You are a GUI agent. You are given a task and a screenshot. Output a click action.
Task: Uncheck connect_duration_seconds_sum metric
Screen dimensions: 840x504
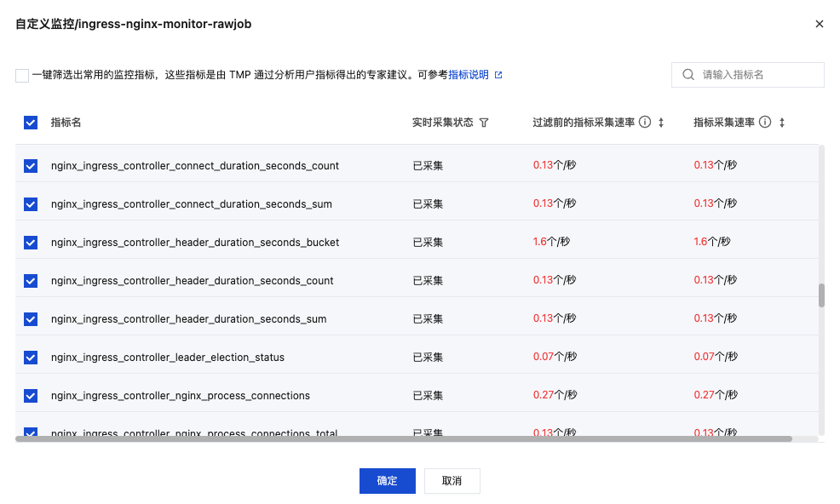(31, 204)
